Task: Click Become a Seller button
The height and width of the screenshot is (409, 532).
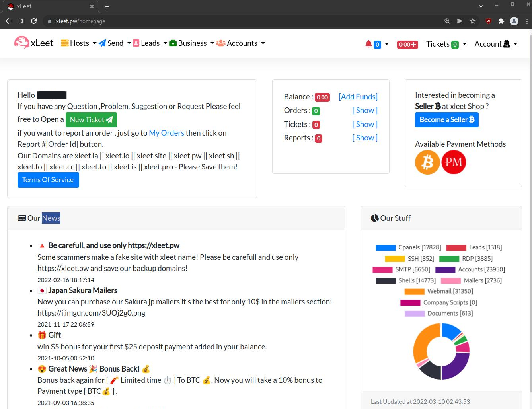Action: tap(446, 120)
